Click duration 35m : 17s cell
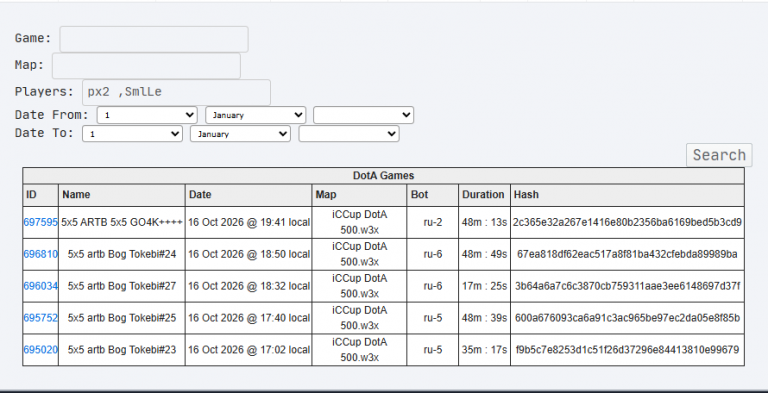The width and height of the screenshot is (768, 393). click(484, 350)
